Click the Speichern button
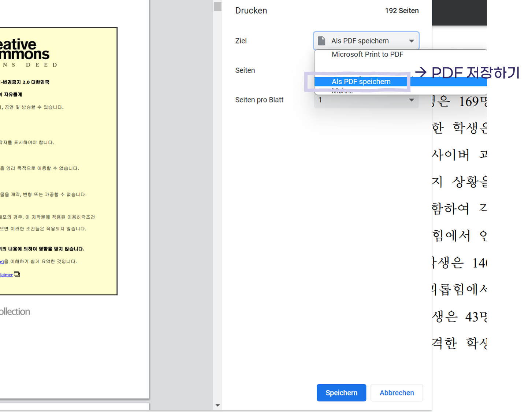Screen dimensions: 532x412 [x=341, y=393]
